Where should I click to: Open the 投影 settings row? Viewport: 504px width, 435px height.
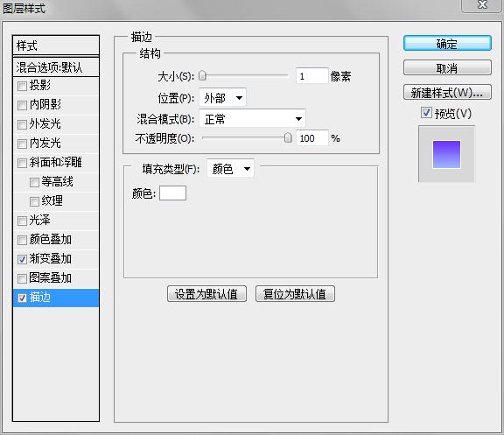click(x=56, y=86)
